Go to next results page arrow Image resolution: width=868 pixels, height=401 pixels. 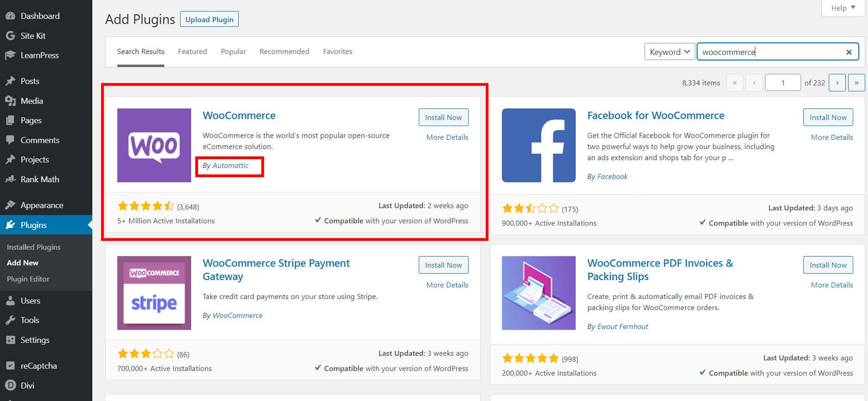[x=837, y=83]
